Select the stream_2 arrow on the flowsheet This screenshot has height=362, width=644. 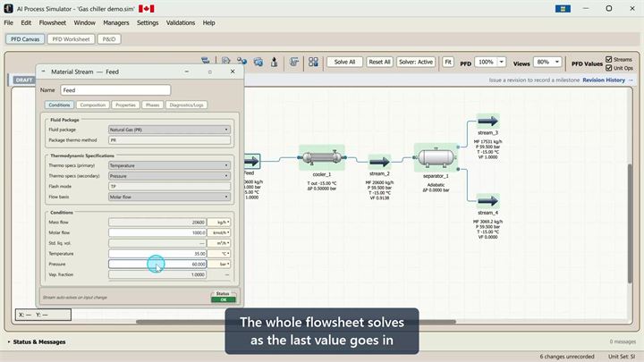[379, 162]
